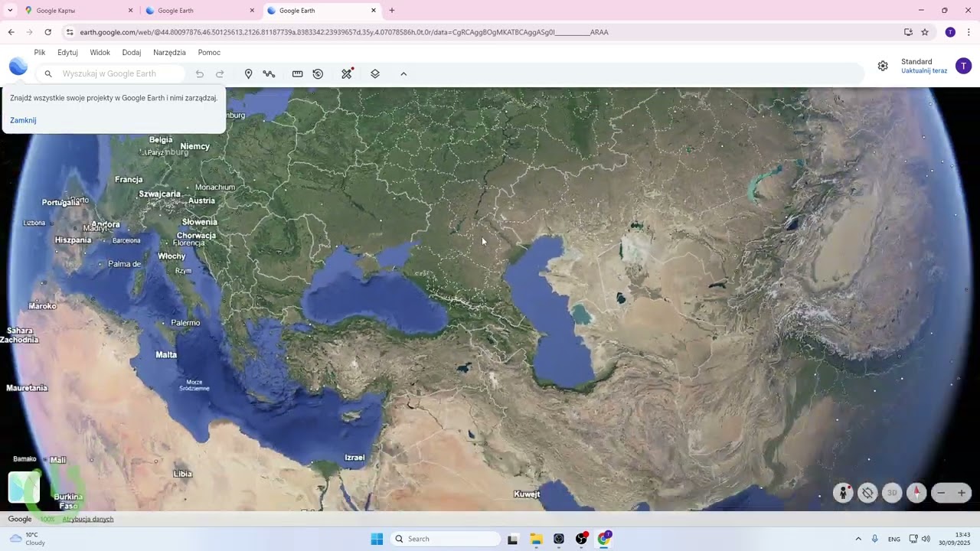Click the Niemcy map label

point(194,146)
